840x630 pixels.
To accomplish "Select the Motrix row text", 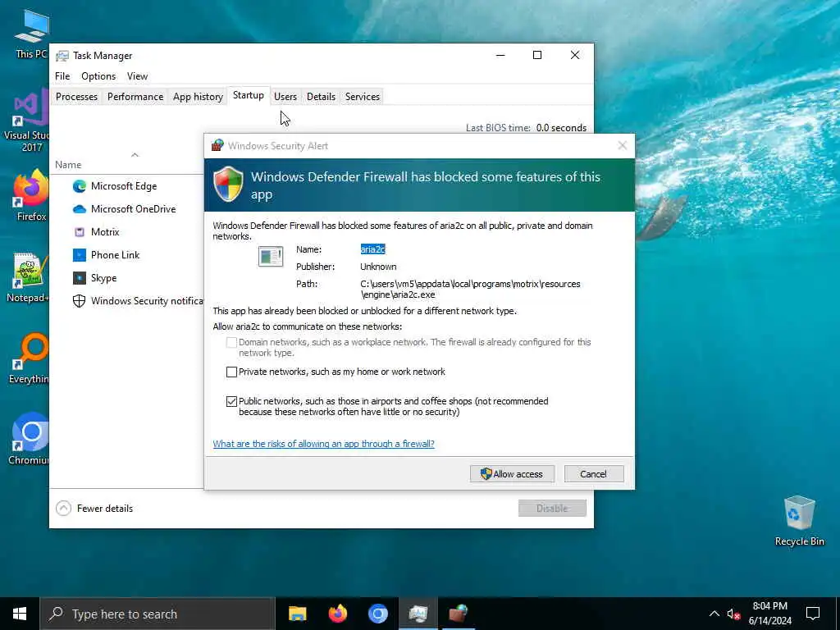I will tap(105, 232).
